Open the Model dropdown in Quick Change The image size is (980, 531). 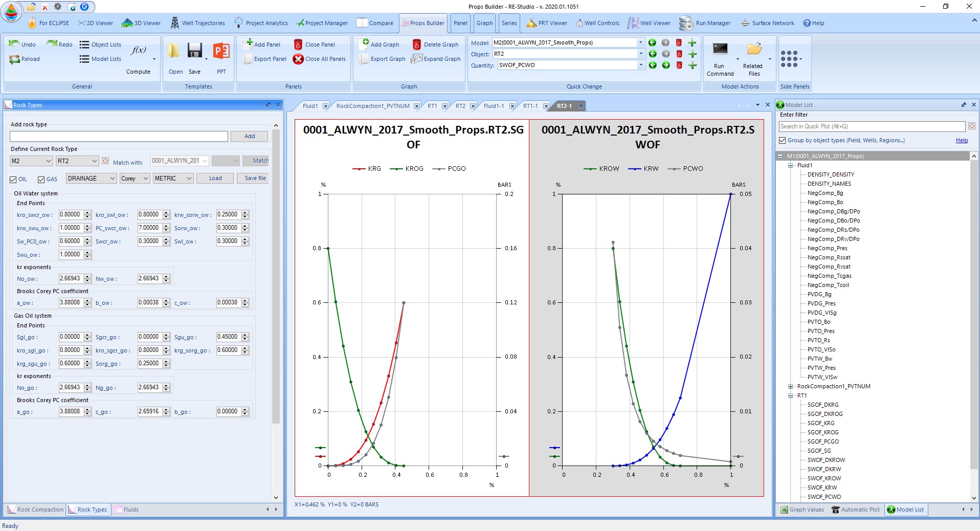click(640, 42)
